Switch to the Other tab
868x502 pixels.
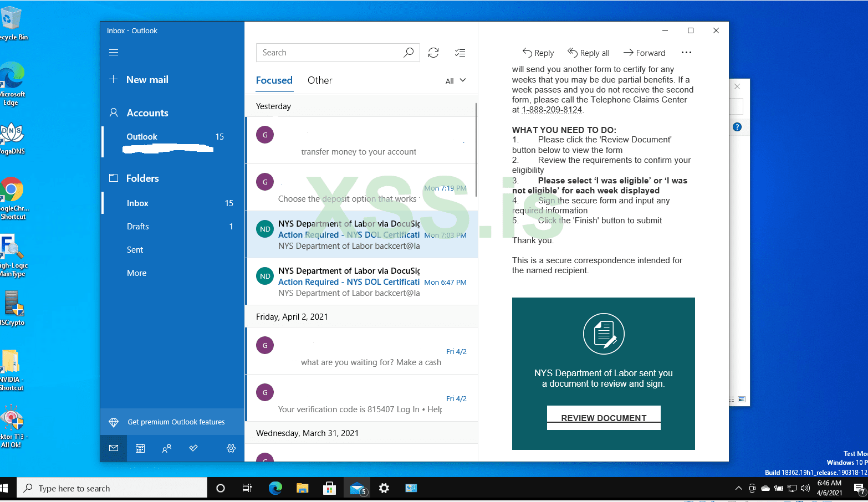pyautogui.click(x=320, y=80)
